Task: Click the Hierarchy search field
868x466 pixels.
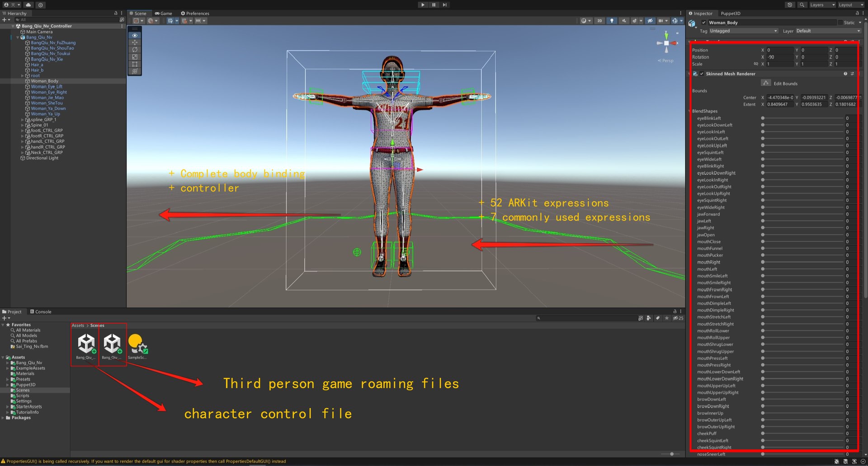Action: pyautogui.click(x=66, y=20)
